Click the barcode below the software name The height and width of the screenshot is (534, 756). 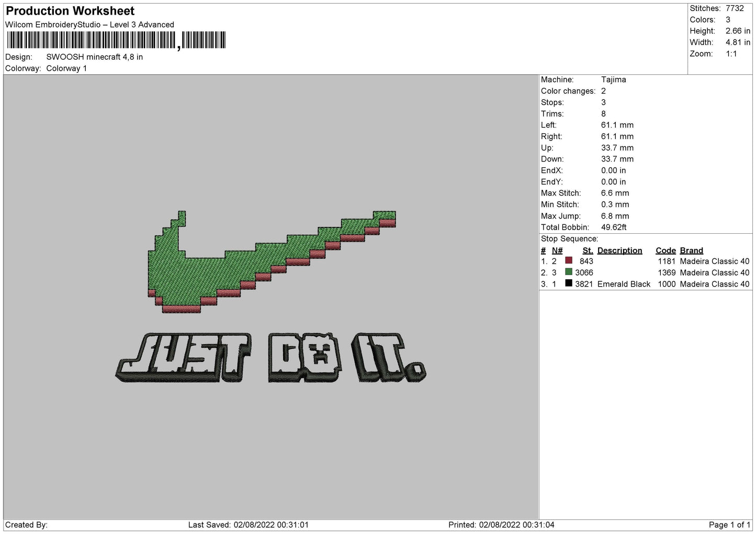[x=116, y=40]
